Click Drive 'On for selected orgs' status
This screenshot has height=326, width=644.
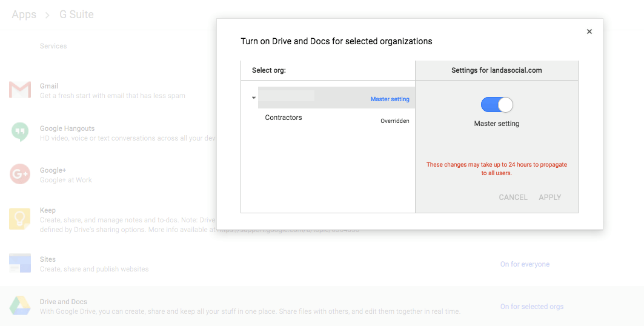531,307
